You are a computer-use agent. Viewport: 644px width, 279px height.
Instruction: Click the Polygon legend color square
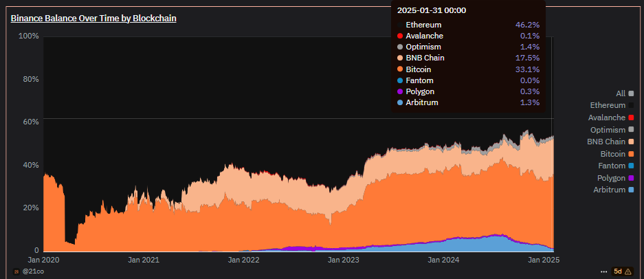[631, 178]
